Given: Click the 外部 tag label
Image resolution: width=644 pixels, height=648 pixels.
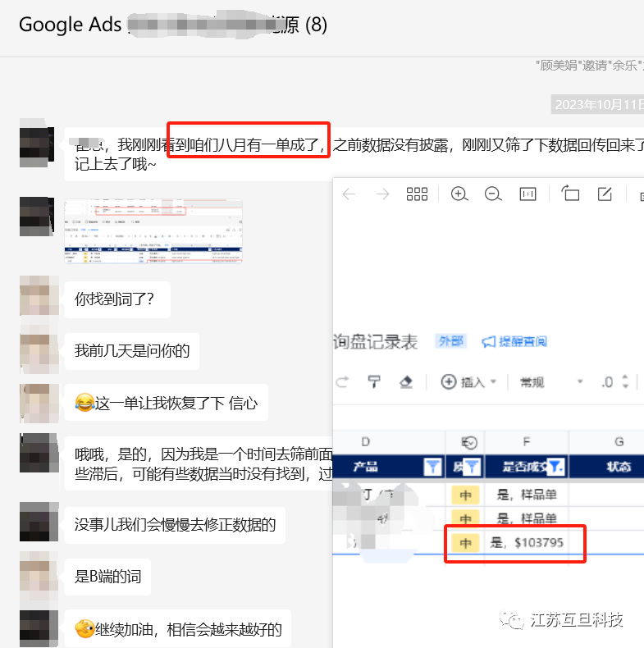Looking at the screenshot, I should click(450, 341).
